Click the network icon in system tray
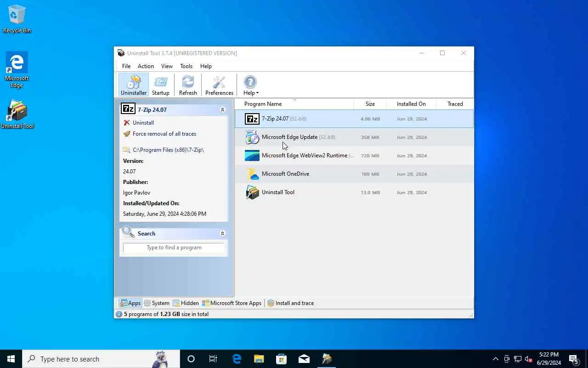The height and width of the screenshot is (368, 588). (x=518, y=359)
